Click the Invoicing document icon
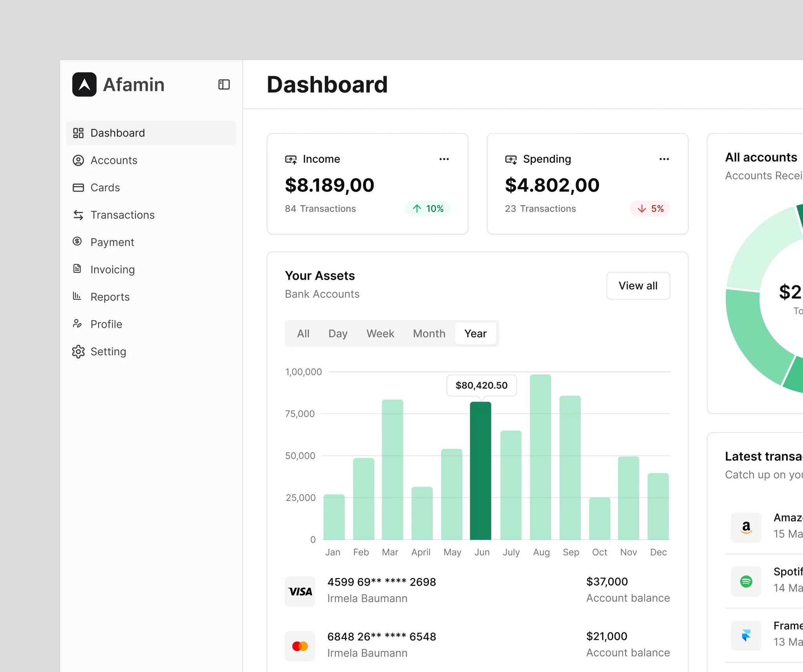This screenshot has width=803, height=672. tap(77, 269)
